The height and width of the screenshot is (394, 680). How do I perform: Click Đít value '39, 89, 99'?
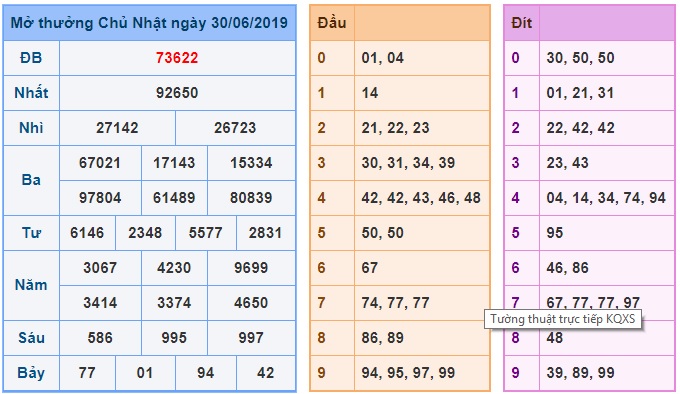pyautogui.click(x=580, y=373)
